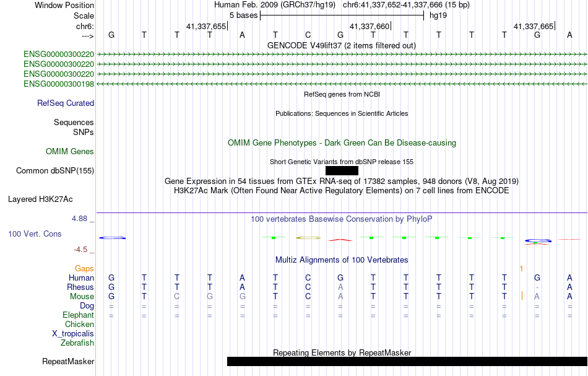Click the 4.88 conservation upper limit
The image size is (588, 376).
coord(79,219)
